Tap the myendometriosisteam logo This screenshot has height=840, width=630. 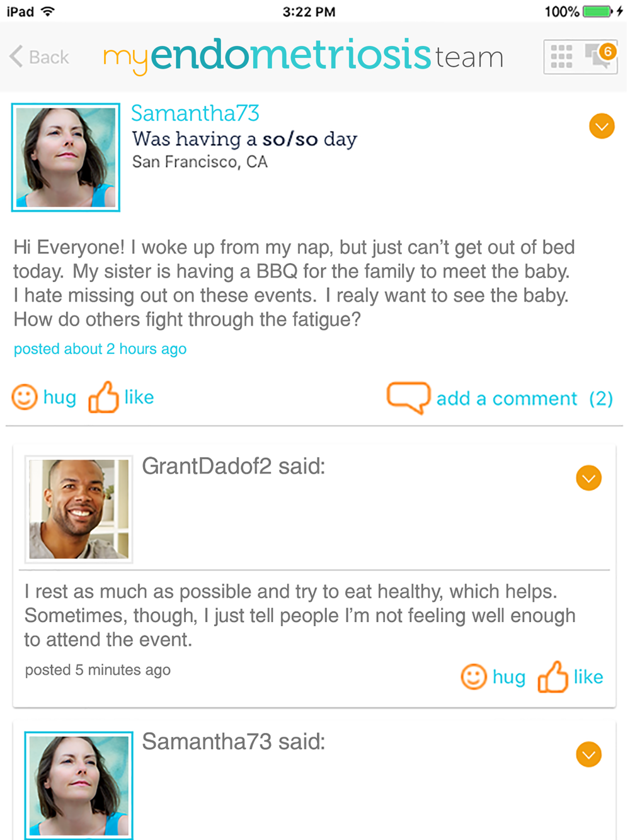point(303,57)
